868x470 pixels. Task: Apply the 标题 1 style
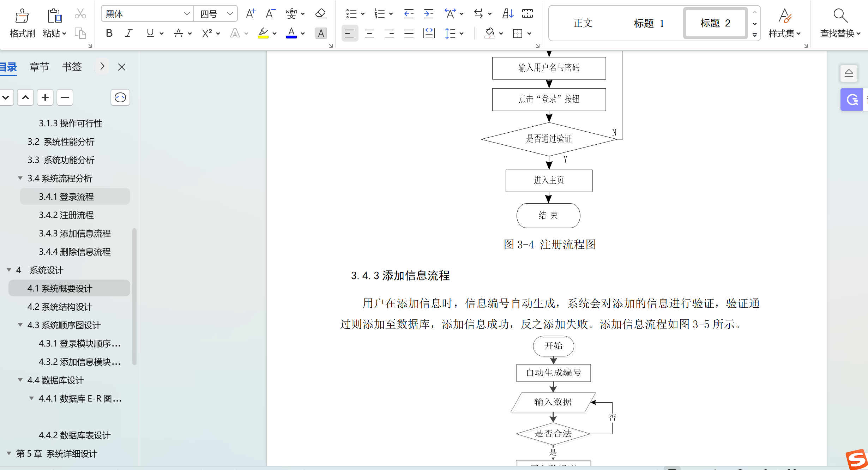coord(649,23)
